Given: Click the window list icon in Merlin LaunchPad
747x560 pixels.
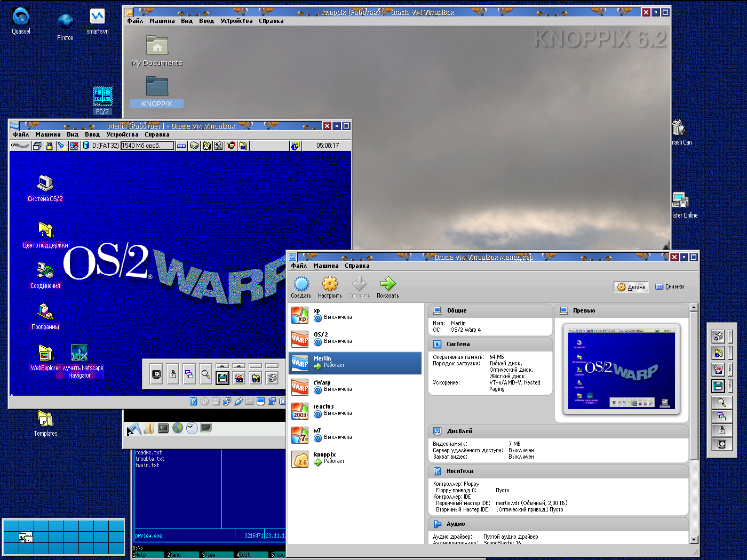Looking at the screenshot, I should 189,375.
